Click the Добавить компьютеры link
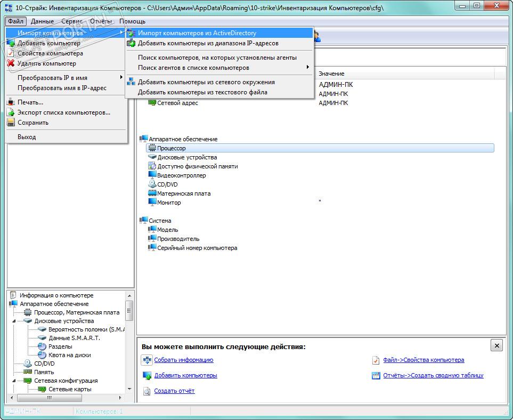Viewport: 513px width, 420px height. coord(185,375)
